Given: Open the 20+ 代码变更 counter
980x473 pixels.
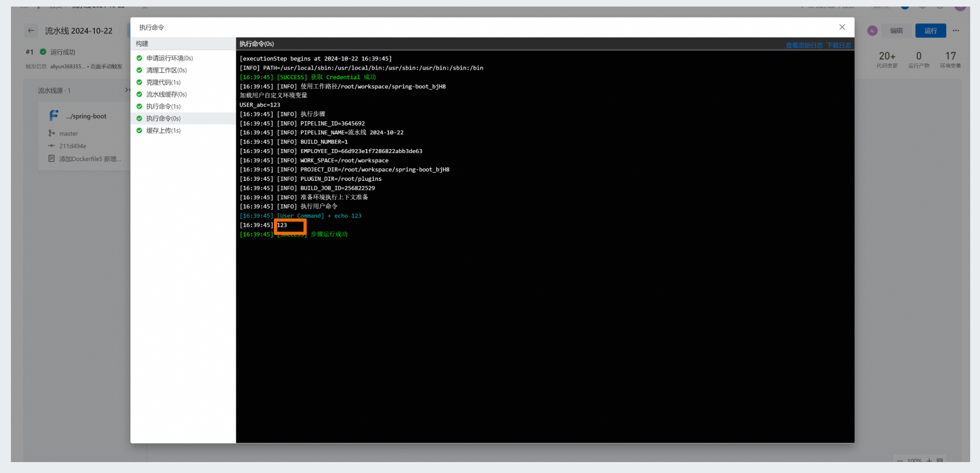Looking at the screenshot, I should [x=887, y=60].
